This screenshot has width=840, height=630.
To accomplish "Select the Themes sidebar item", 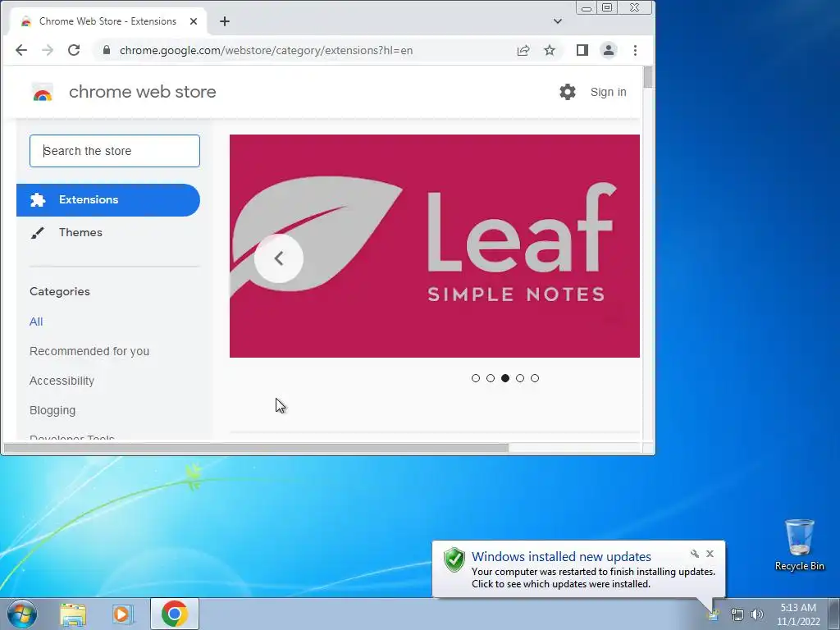I will click(x=108, y=232).
